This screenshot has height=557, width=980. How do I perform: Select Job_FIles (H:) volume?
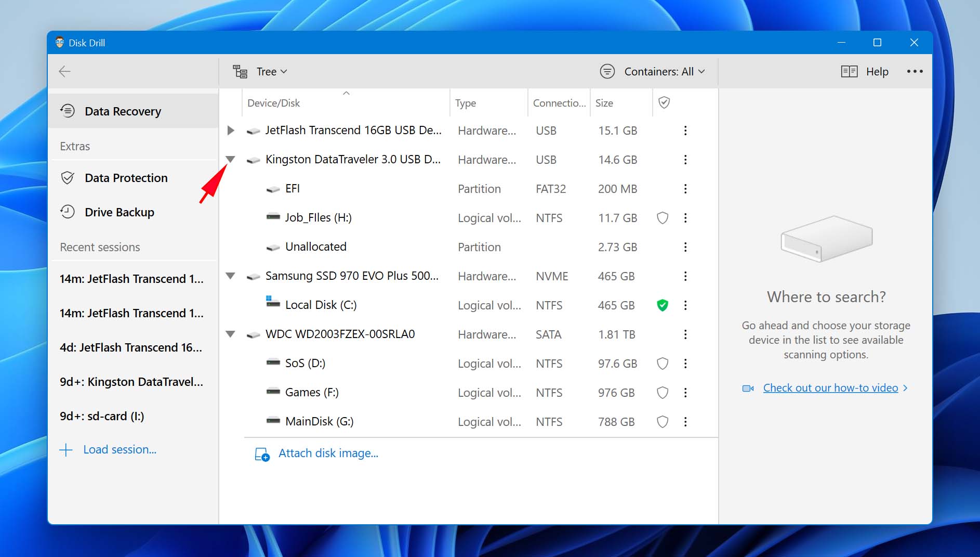tap(469, 218)
